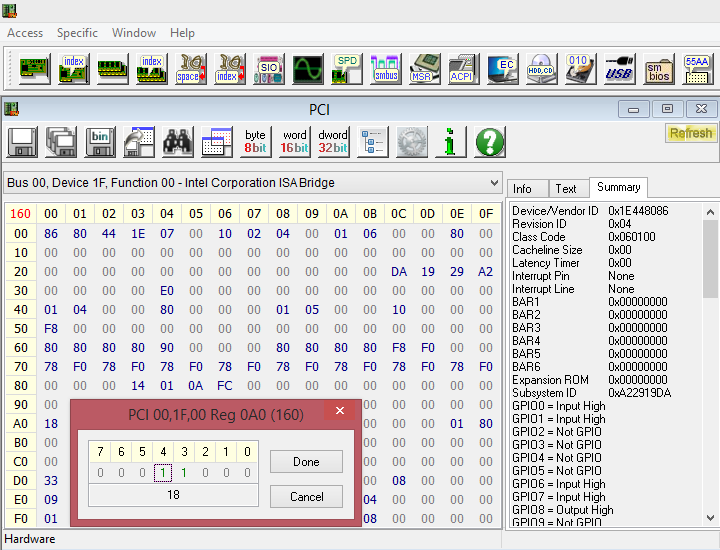
Task: Expand the PCI device selection dropdown
Action: pos(492,183)
